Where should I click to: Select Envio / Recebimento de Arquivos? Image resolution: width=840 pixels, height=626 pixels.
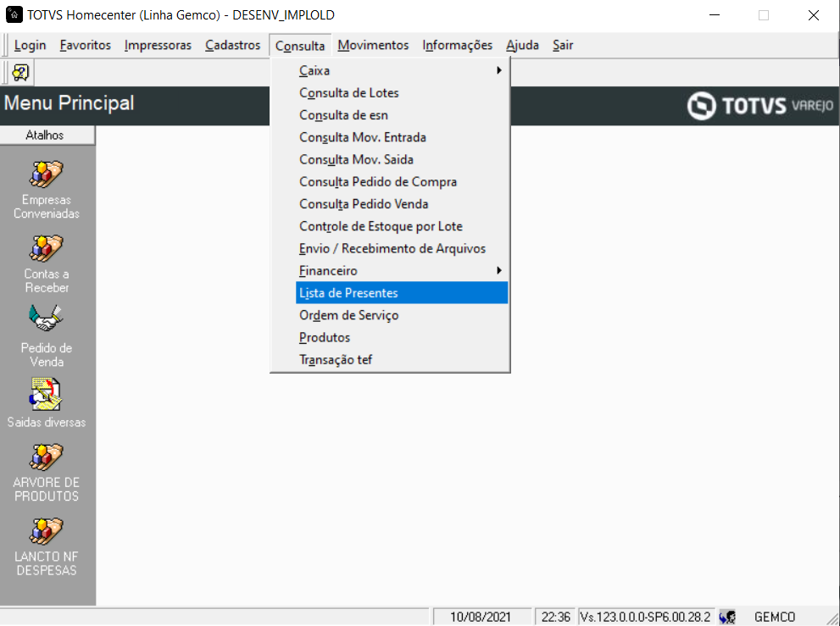pyautogui.click(x=402, y=248)
